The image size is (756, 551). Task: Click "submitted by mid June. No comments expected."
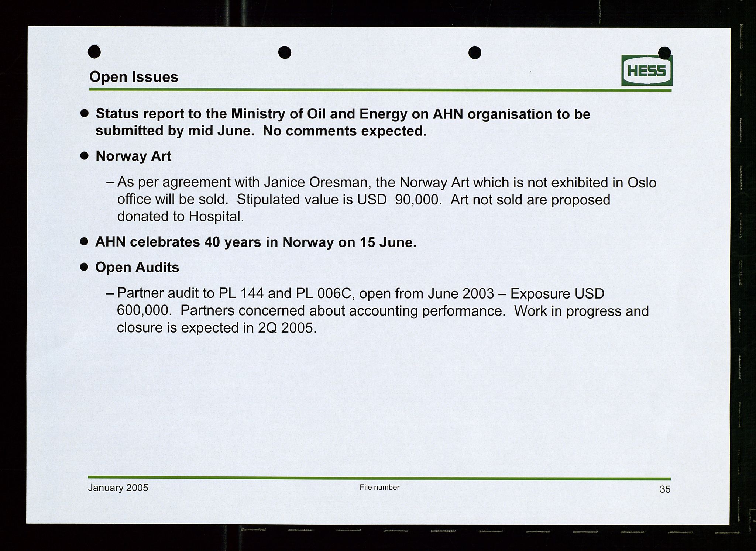[x=261, y=131]
